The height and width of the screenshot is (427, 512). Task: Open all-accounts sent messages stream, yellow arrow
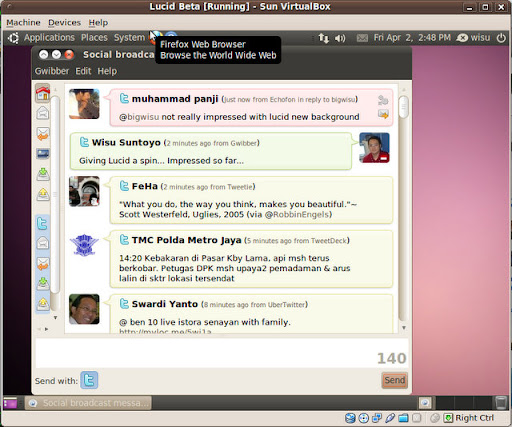point(43,194)
